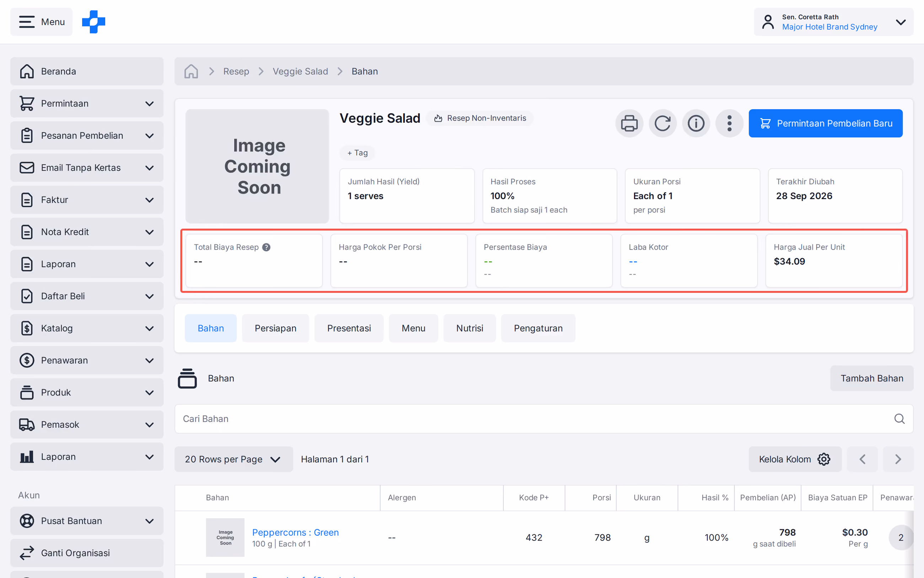Open the hamburger Menu button
This screenshot has height=578, width=924.
click(x=41, y=22)
